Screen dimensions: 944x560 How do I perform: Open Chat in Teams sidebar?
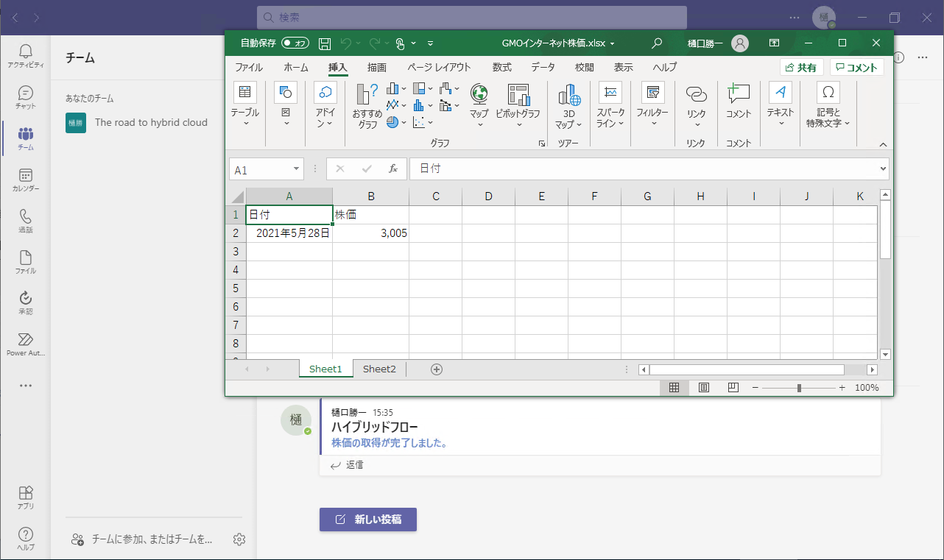(x=26, y=97)
